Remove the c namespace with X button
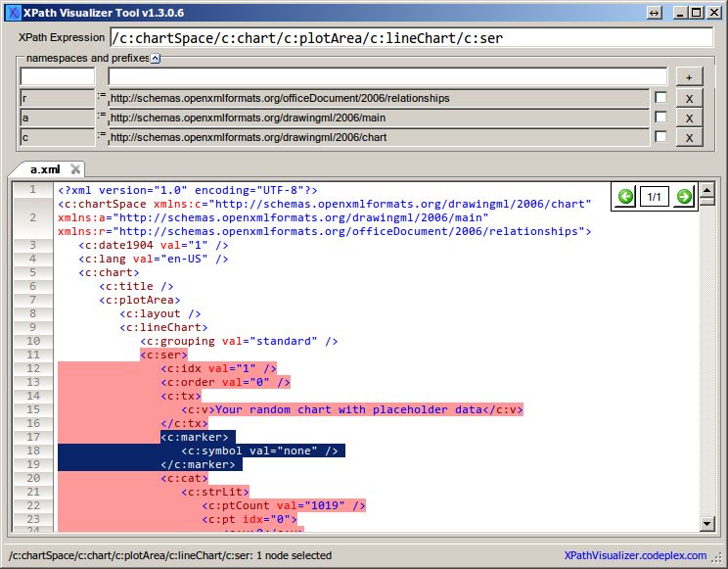728x569 pixels. click(689, 138)
